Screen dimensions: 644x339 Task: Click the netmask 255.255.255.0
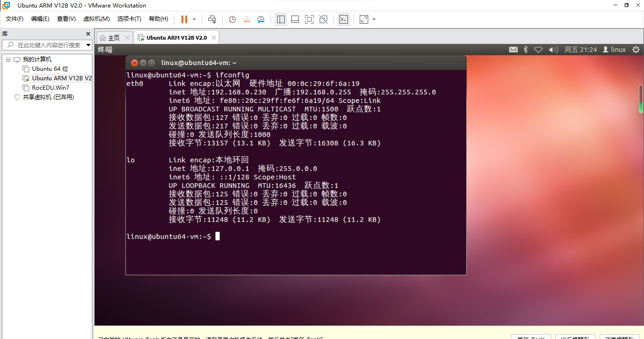408,92
